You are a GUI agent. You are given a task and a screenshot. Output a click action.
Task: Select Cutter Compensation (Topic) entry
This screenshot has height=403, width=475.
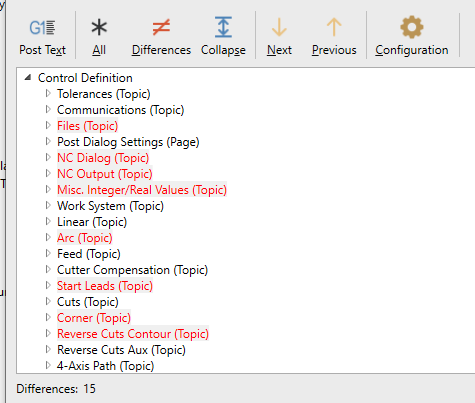tap(132, 270)
